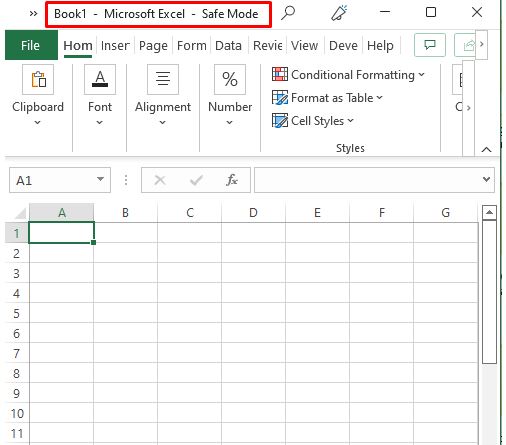Open the Data ribbon tab
The image size is (506, 445).
coord(228,45)
